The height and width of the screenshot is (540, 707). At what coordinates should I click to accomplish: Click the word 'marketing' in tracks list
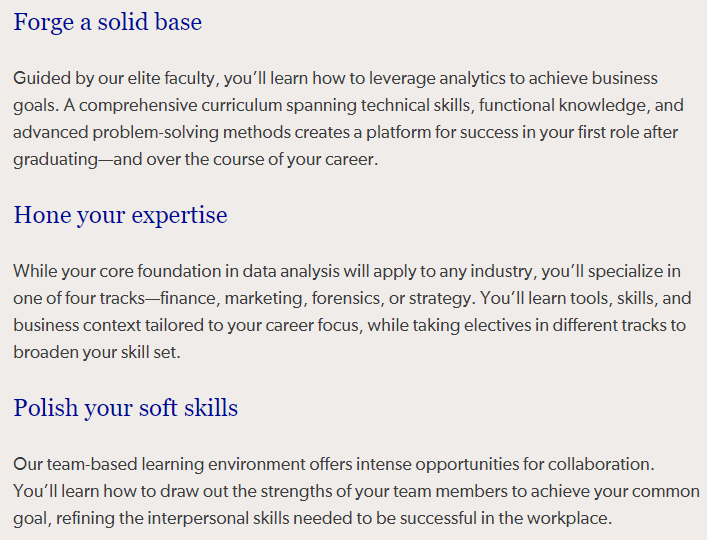click(x=263, y=298)
